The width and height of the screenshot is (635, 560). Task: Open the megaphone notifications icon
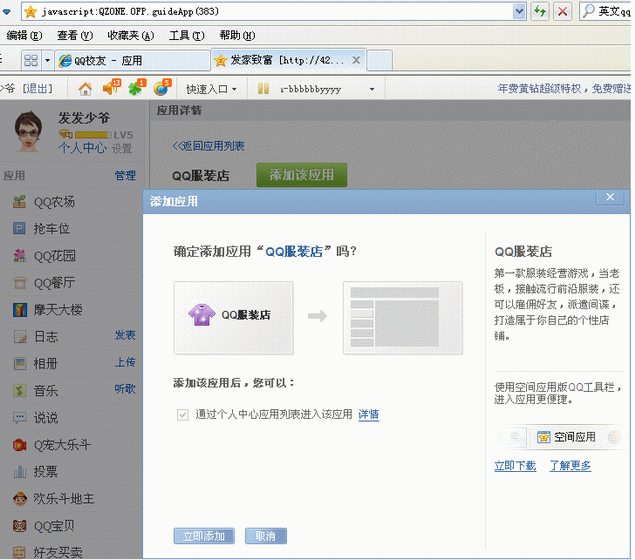tap(111, 87)
